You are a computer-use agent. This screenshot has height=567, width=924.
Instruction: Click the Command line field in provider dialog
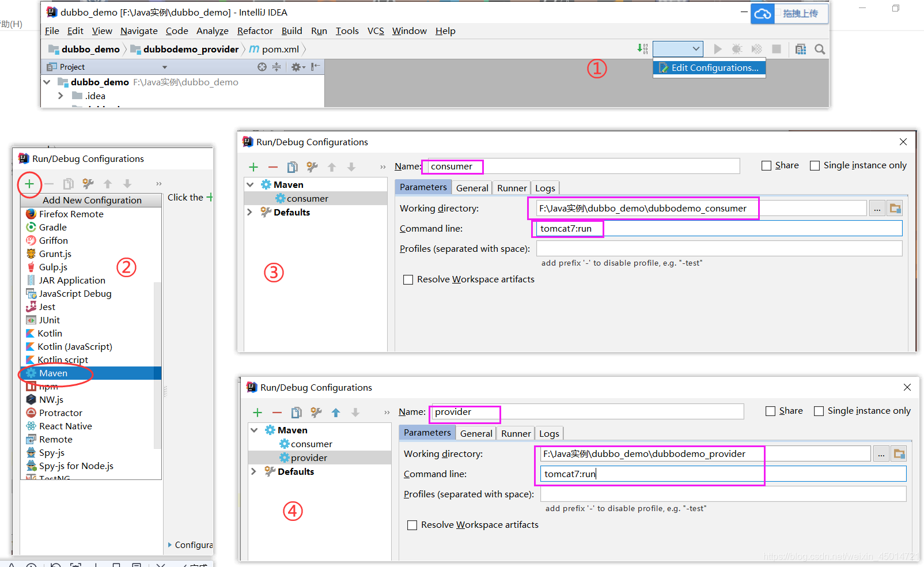(x=723, y=474)
